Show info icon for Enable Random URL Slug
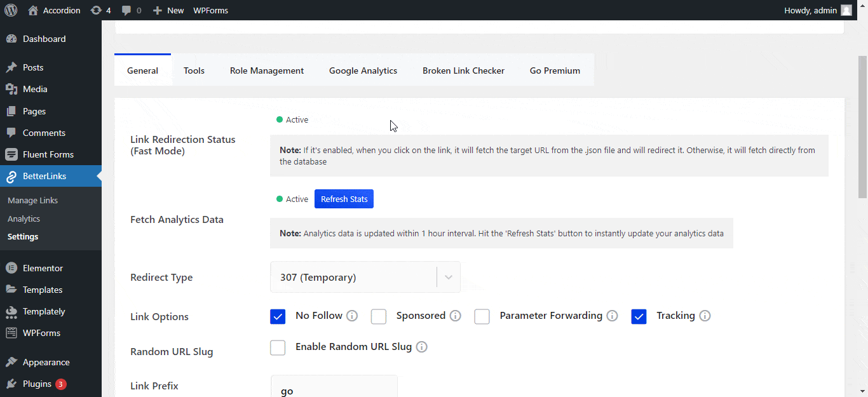This screenshot has height=397, width=868. point(421,347)
